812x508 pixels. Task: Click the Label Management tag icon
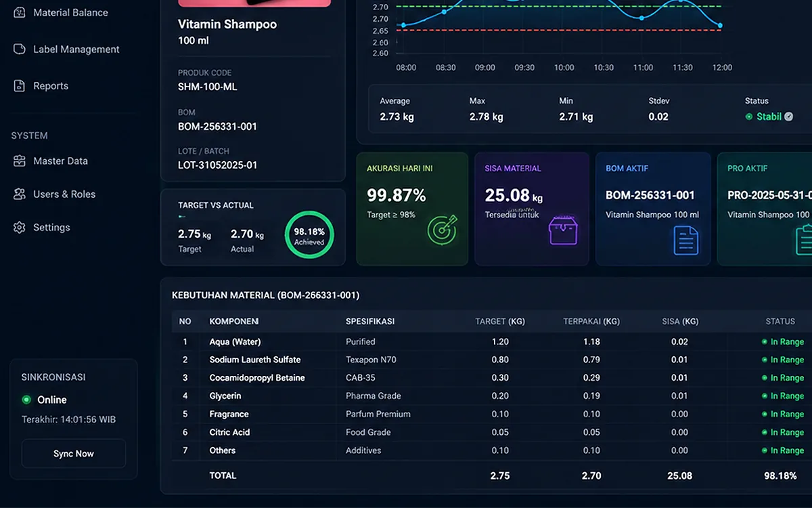click(x=20, y=49)
